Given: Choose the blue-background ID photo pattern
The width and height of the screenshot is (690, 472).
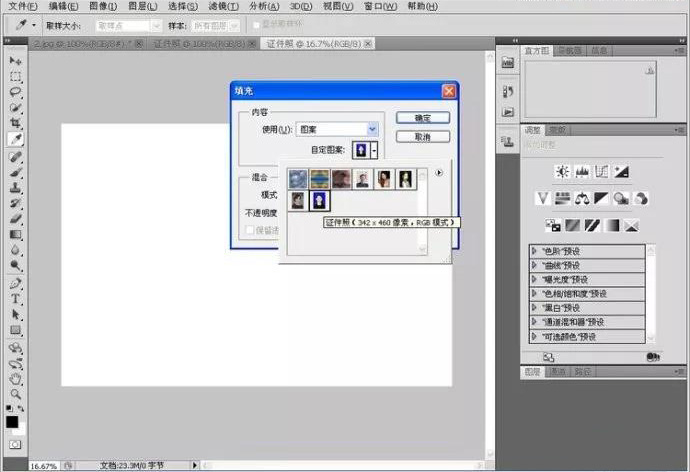Looking at the screenshot, I should (x=319, y=201).
